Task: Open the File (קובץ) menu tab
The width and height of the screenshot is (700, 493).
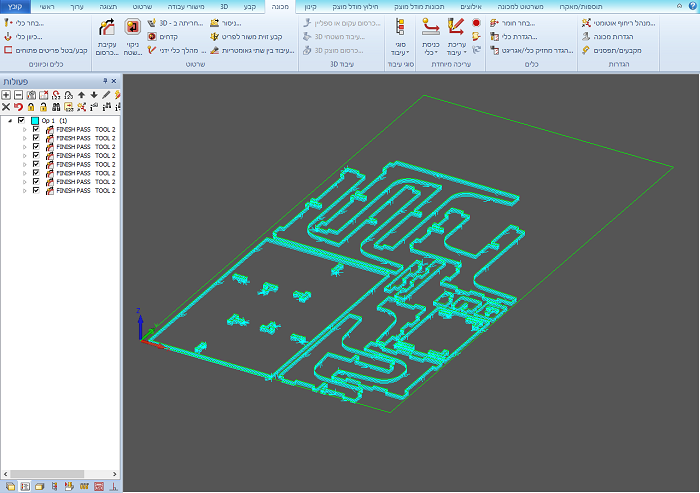Action: (15, 6)
